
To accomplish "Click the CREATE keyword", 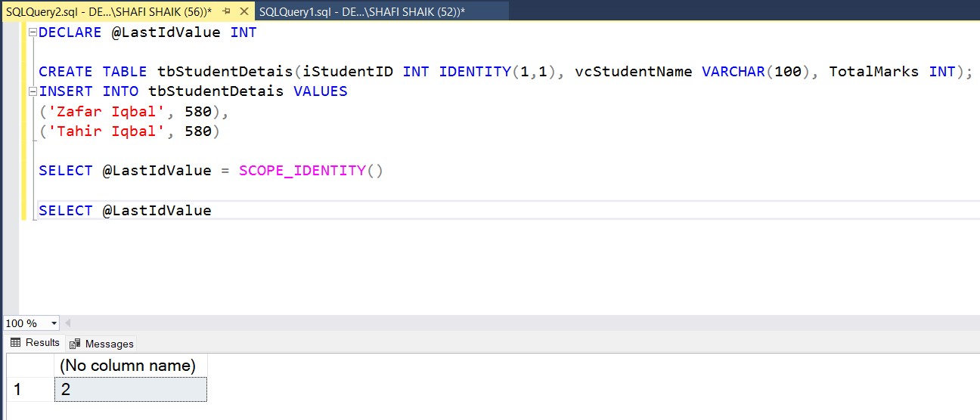I will click(x=65, y=72).
